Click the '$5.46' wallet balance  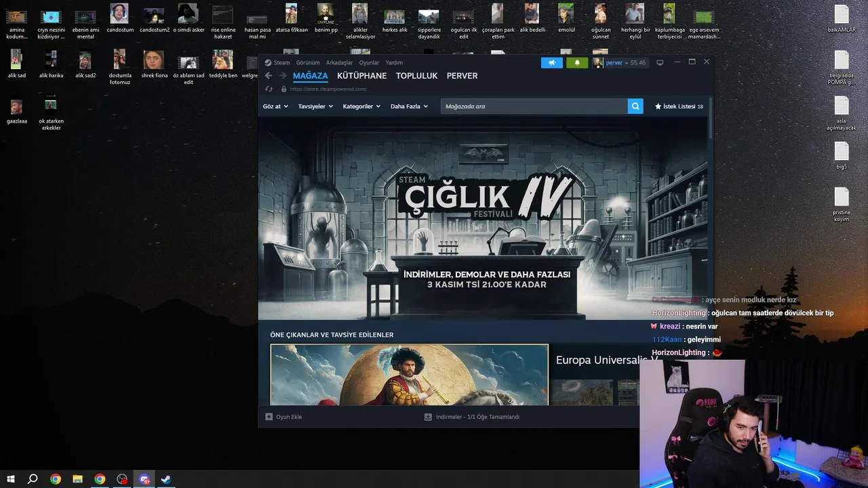(637, 62)
